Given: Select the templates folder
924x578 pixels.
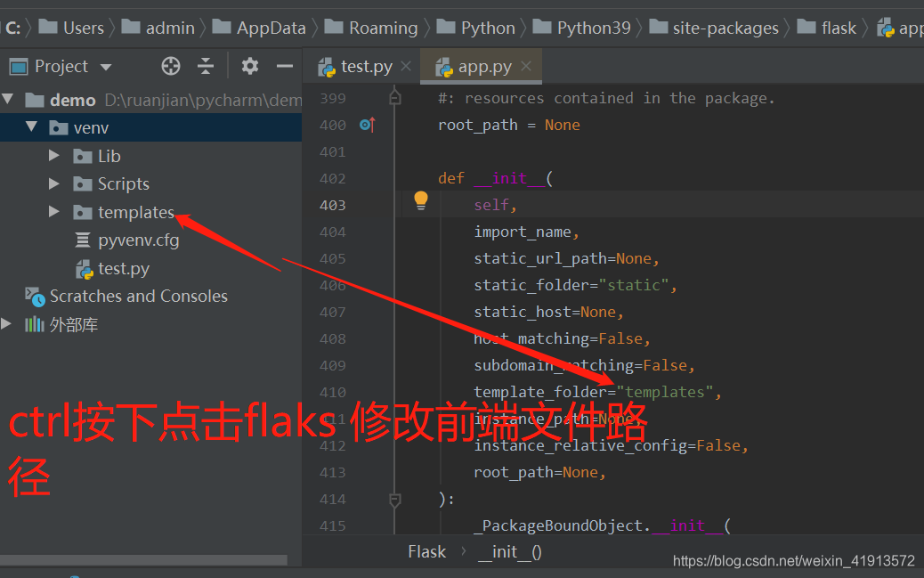Looking at the screenshot, I should (x=136, y=212).
